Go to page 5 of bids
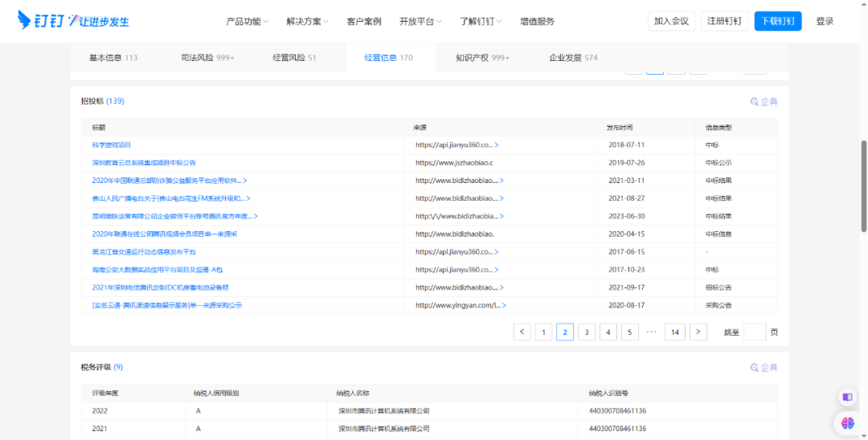This screenshot has width=868, height=440. 629,332
